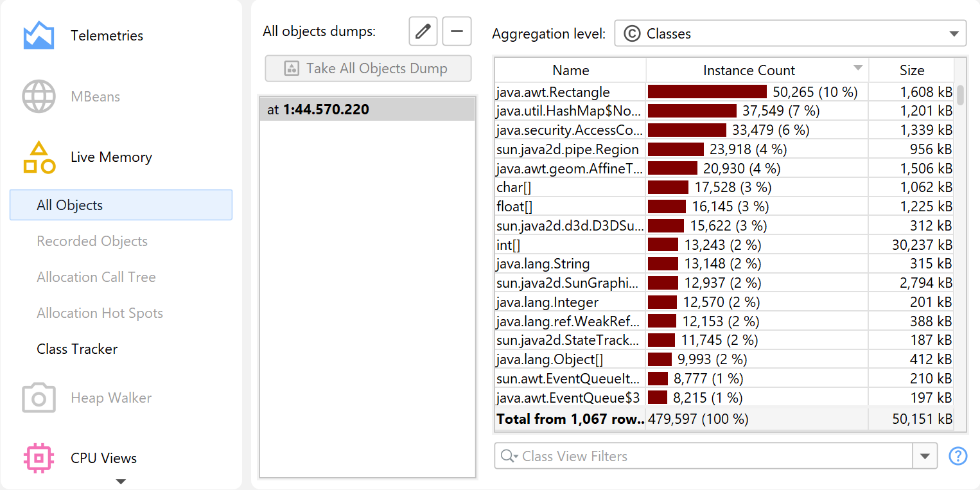The image size is (980, 490).
Task: Open the Aggregation level Classes dropdown
Action: pos(790,33)
